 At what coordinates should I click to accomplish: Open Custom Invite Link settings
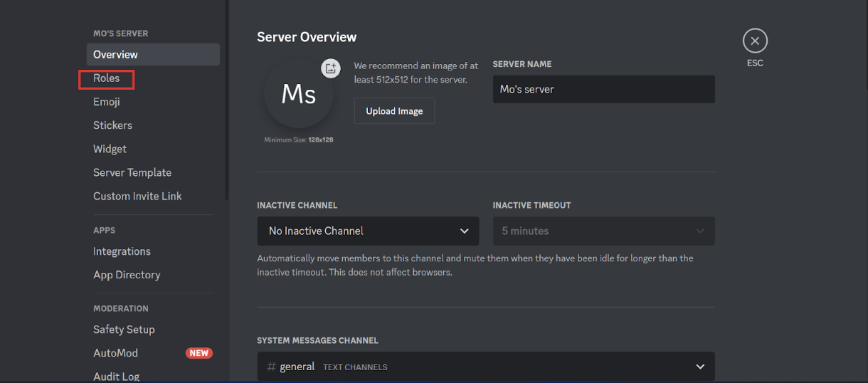tap(137, 196)
